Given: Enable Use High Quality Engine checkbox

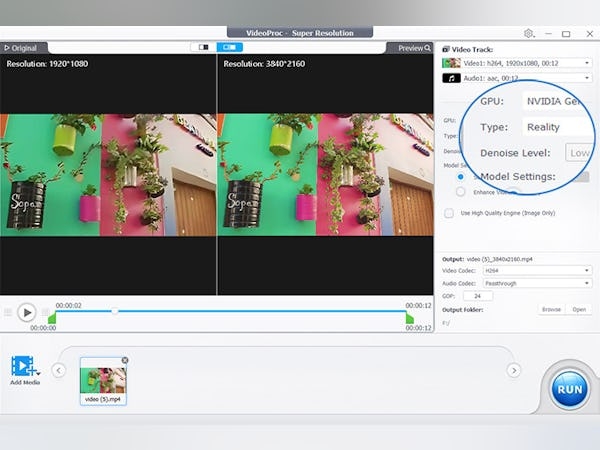Looking at the screenshot, I should pos(449,213).
